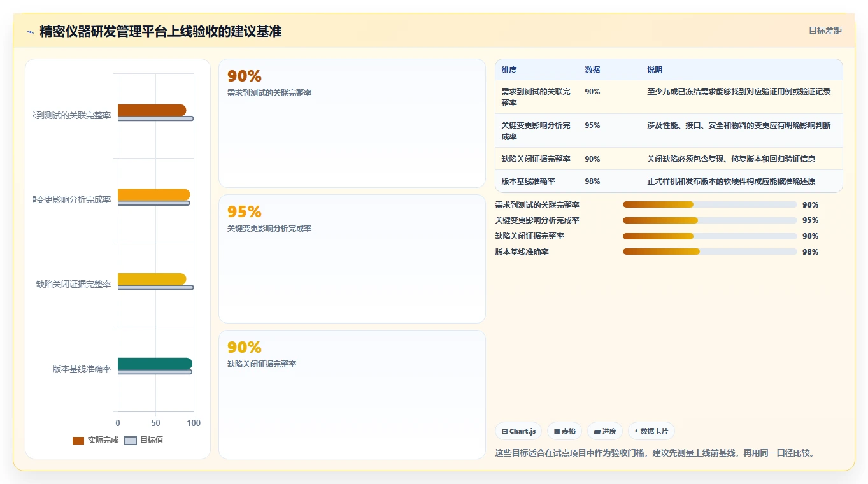Click 版本基线准确率 in the table's first column
Viewport: 868px width, 484px height.
click(x=529, y=181)
